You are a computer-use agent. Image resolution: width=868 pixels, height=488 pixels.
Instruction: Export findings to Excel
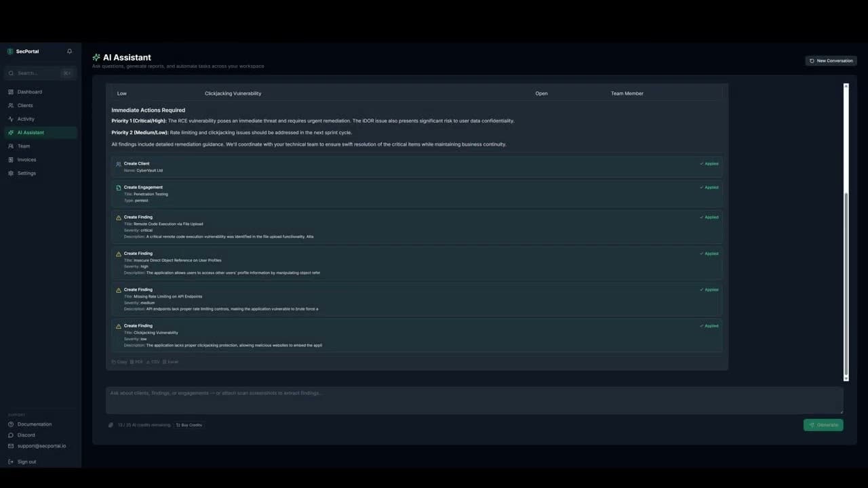(171, 361)
